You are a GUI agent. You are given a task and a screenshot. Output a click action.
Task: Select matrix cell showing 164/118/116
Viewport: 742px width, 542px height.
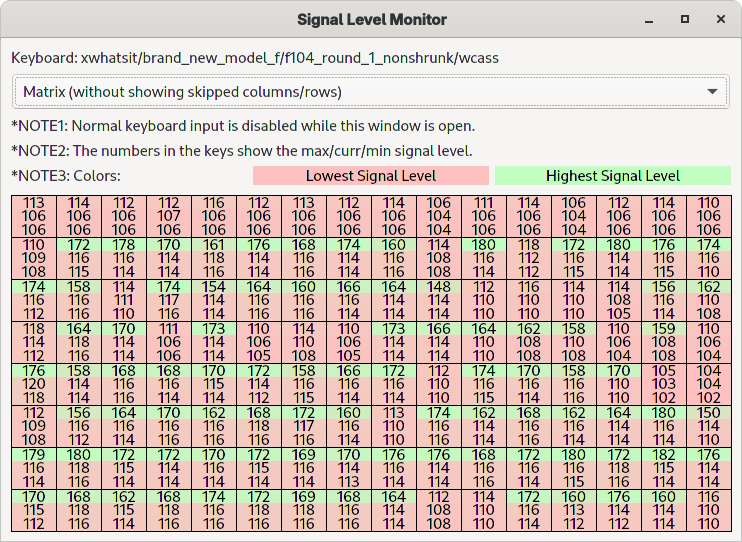pyautogui.click(x=79, y=343)
